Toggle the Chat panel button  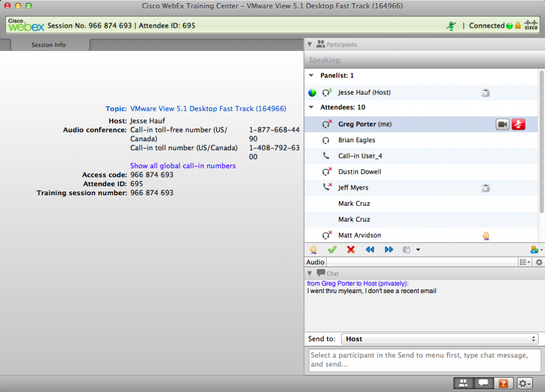pos(483,383)
